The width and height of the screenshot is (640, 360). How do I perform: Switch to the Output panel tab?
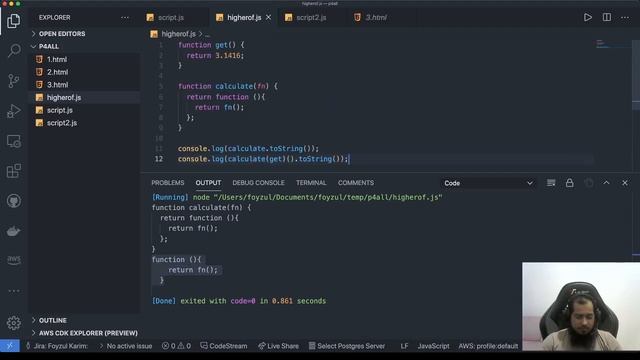[x=208, y=183]
